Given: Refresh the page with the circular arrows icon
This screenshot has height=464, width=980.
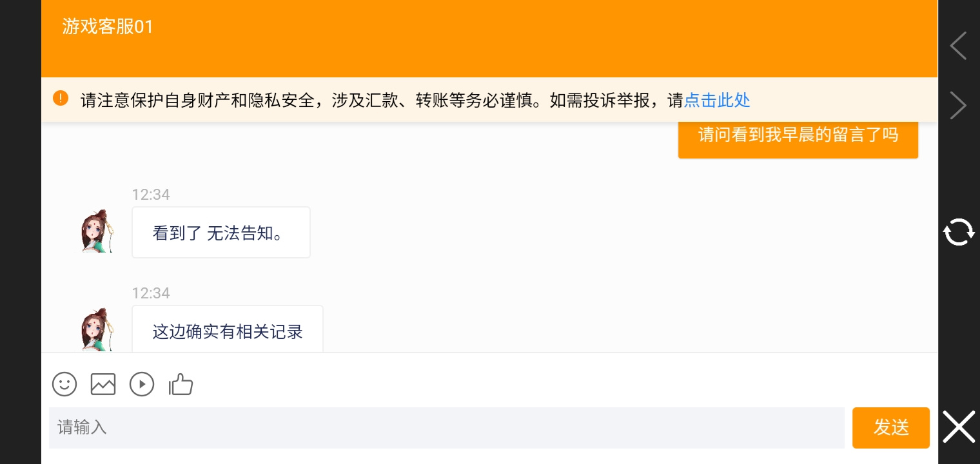Looking at the screenshot, I should point(959,232).
